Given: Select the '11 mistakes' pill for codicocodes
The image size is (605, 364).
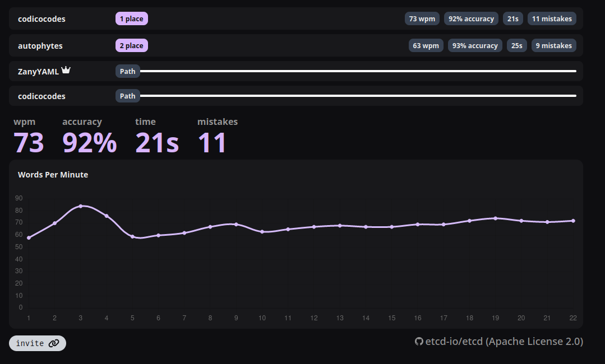Looking at the screenshot, I should 552,18.
